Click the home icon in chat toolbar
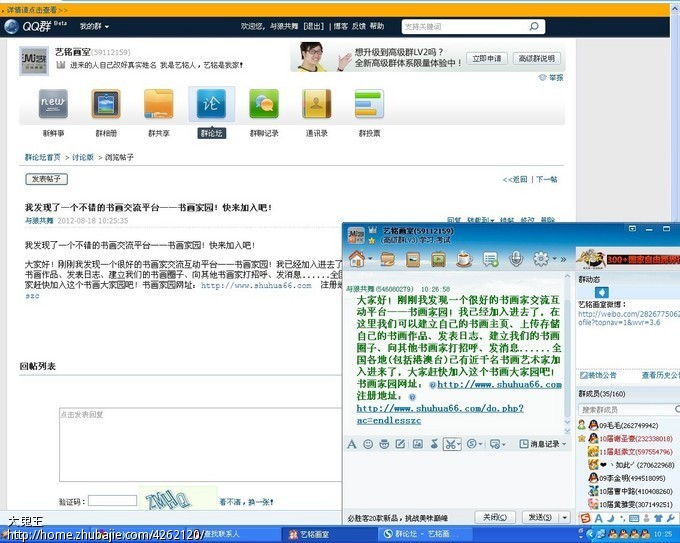This screenshot has width=680, height=543. click(x=356, y=259)
